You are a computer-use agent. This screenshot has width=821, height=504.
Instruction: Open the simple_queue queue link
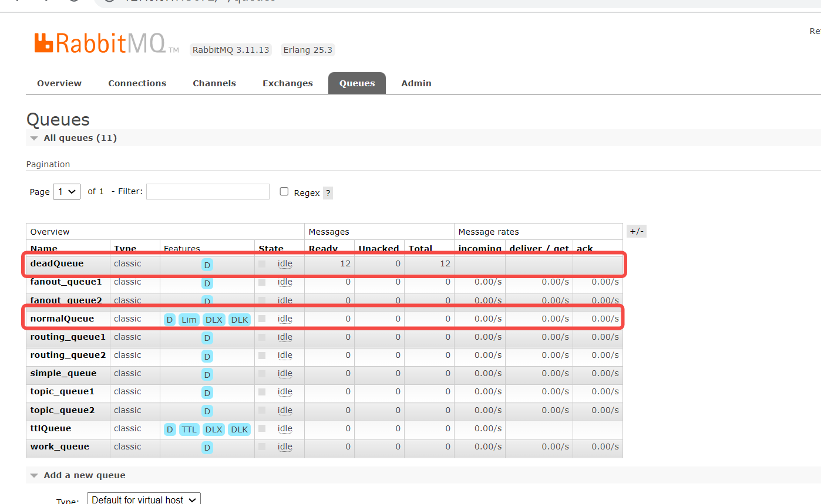point(63,373)
